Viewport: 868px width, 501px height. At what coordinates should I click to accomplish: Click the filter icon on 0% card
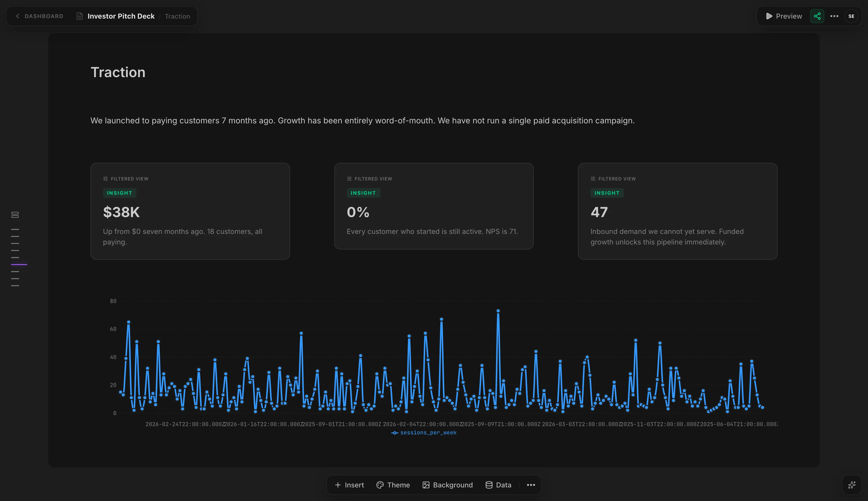(x=349, y=179)
